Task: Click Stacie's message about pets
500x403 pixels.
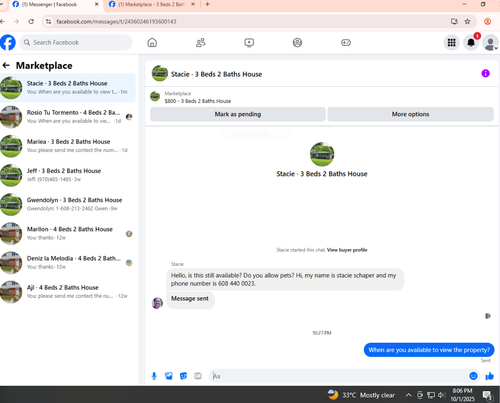Action: pyautogui.click(x=285, y=279)
